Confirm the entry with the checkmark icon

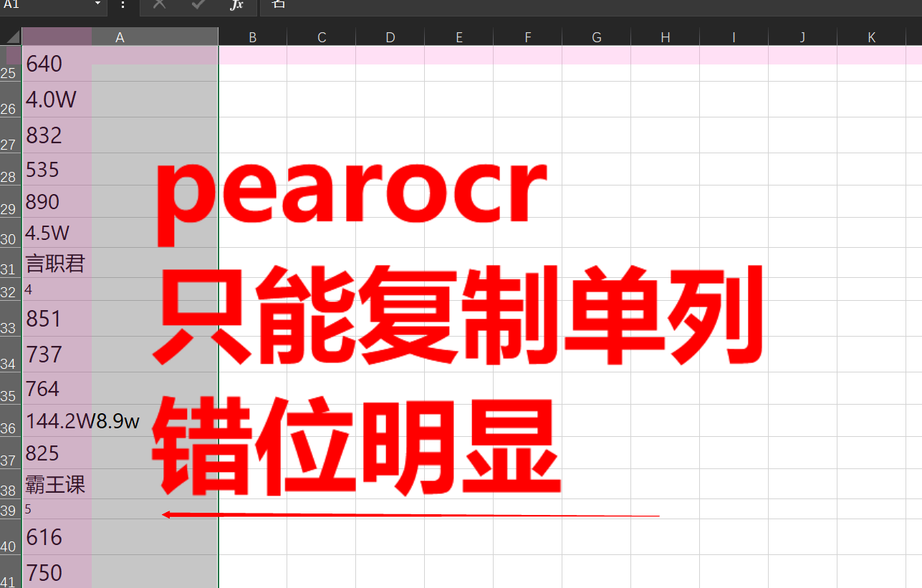tap(198, 4)
